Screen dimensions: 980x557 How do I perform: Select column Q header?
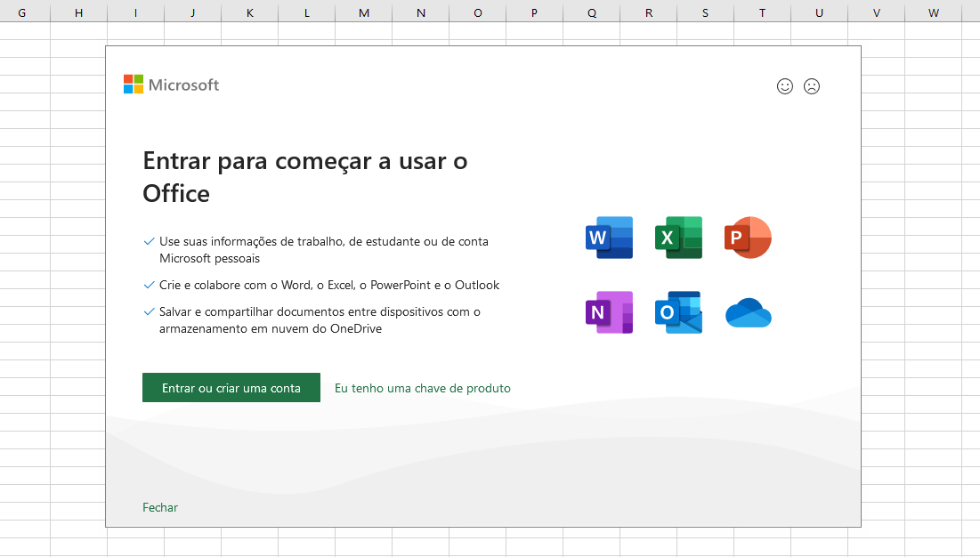[591, 12]
